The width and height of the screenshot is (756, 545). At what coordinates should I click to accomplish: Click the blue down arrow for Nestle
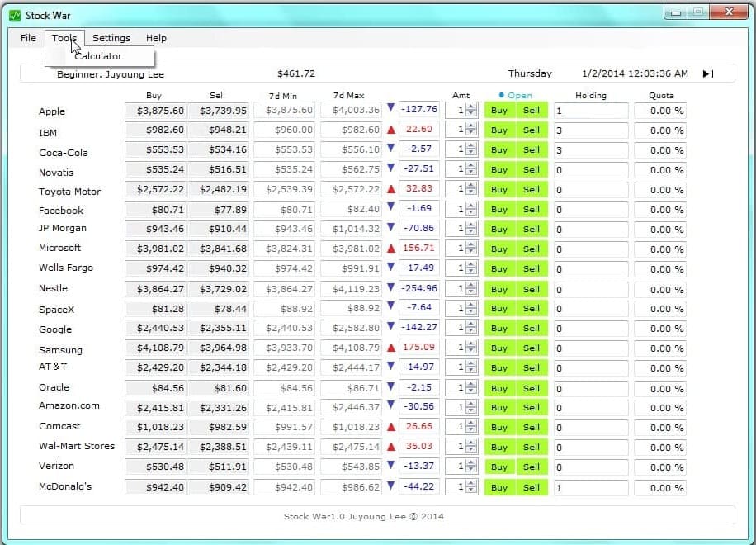391,287
